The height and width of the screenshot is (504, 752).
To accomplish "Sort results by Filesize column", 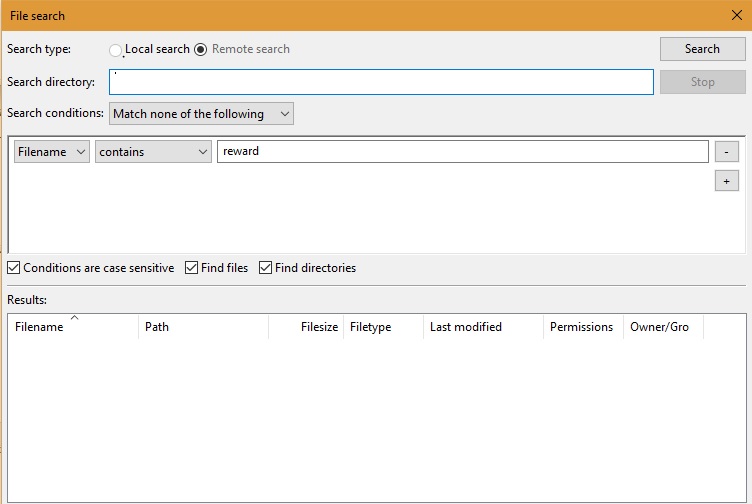I will [306, 327].
